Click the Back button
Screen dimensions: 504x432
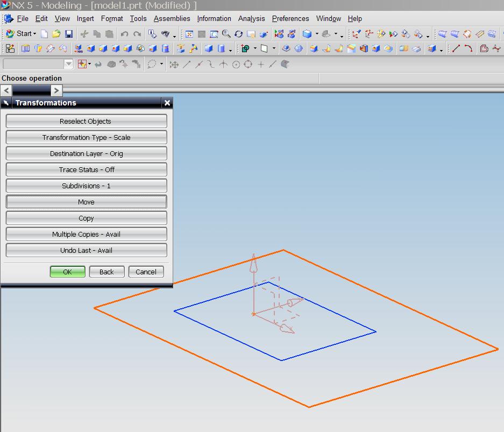(107, 272)
